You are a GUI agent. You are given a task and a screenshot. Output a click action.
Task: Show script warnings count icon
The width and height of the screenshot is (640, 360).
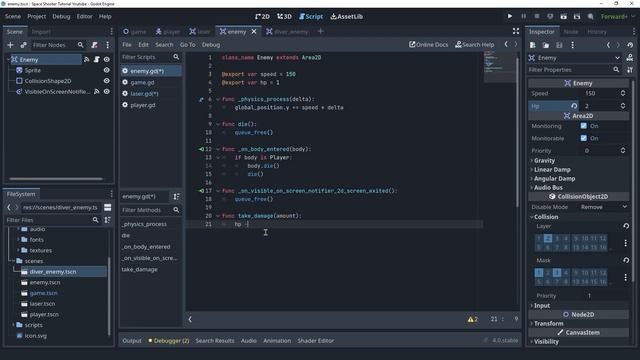[472, 319]
